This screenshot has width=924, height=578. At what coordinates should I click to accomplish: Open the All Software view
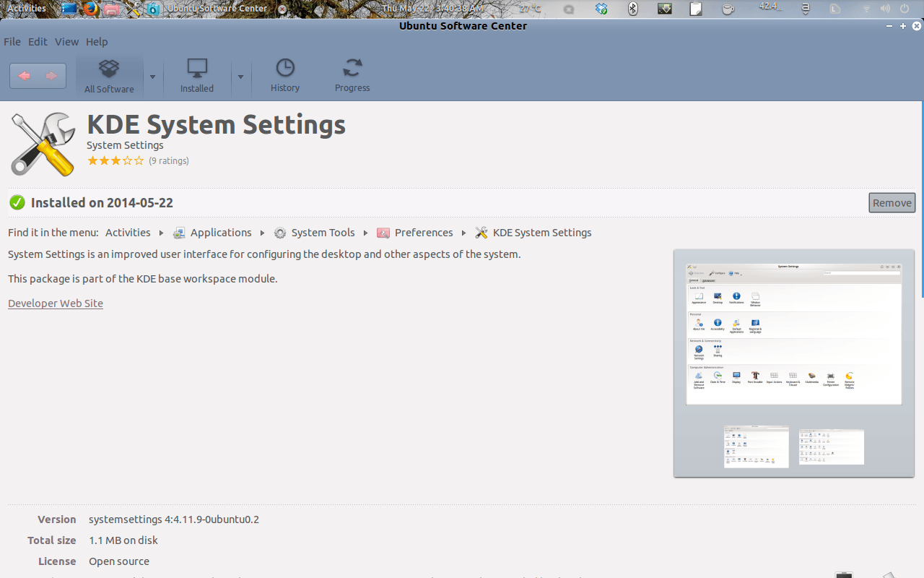point(109,77)
